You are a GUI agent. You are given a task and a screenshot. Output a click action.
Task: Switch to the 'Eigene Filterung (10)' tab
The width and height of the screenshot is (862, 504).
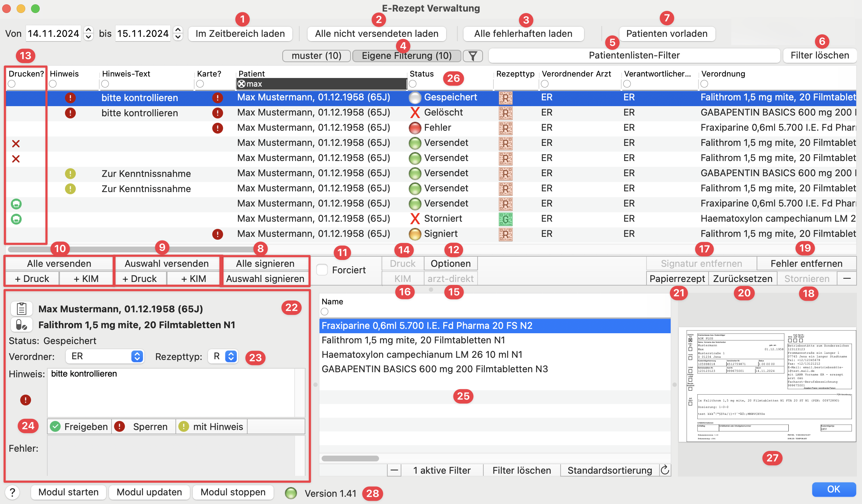point(406,56)
